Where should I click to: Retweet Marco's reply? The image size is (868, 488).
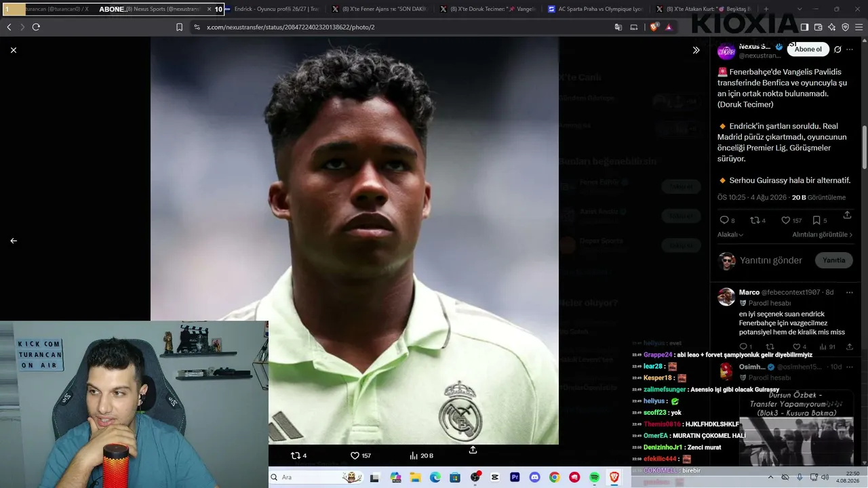coord(770,347)
